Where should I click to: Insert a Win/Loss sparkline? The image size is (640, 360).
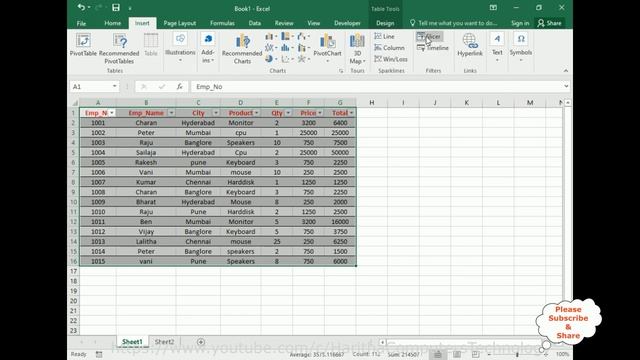pyautogui.click(x=391, y=59)
